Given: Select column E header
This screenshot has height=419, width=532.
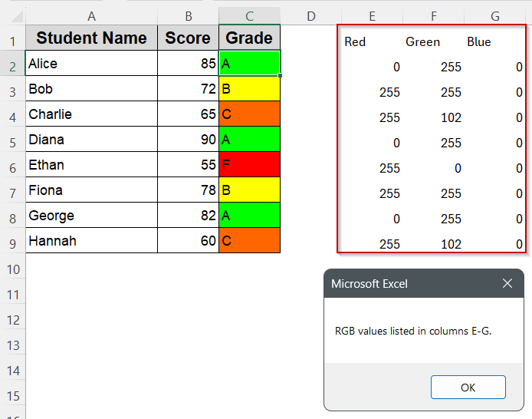Looking at the screenshot, I should (373, 16).
